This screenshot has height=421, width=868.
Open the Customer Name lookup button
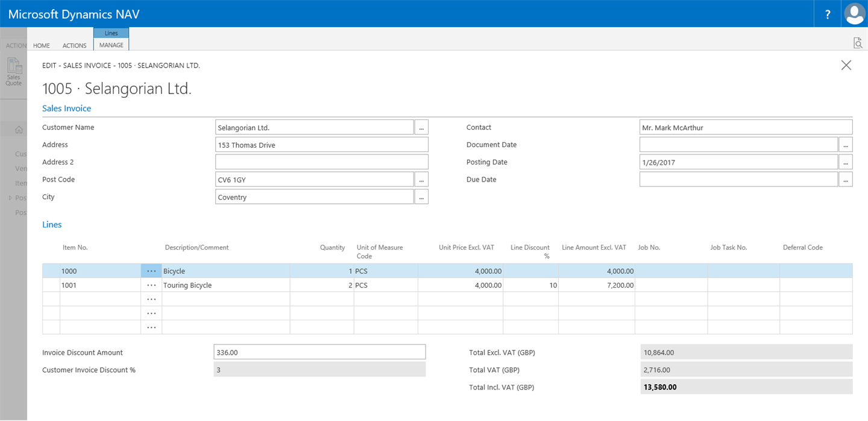pos(421,127)
